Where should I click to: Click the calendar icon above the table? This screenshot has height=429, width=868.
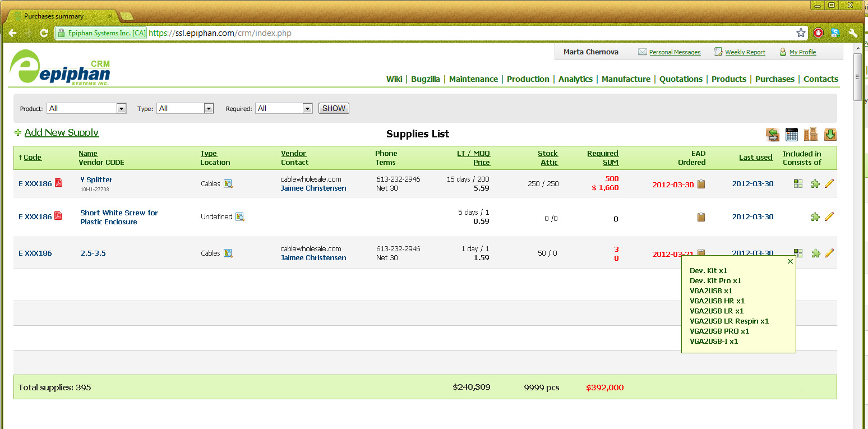point(791,135)
